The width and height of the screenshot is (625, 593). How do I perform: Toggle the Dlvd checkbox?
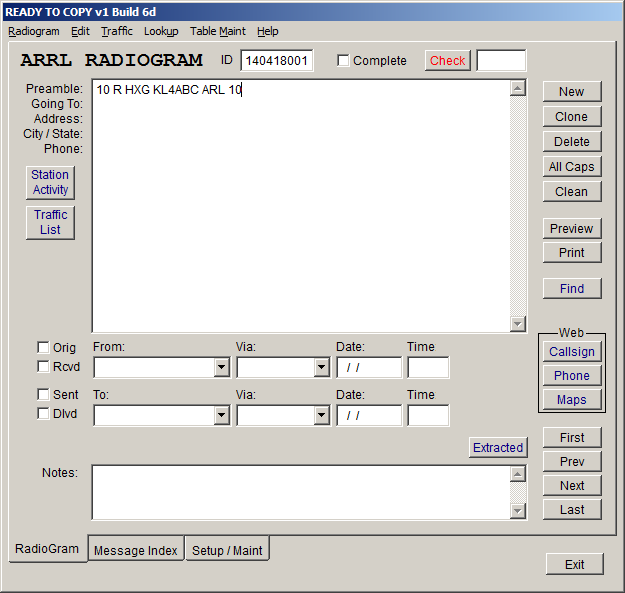43,414
